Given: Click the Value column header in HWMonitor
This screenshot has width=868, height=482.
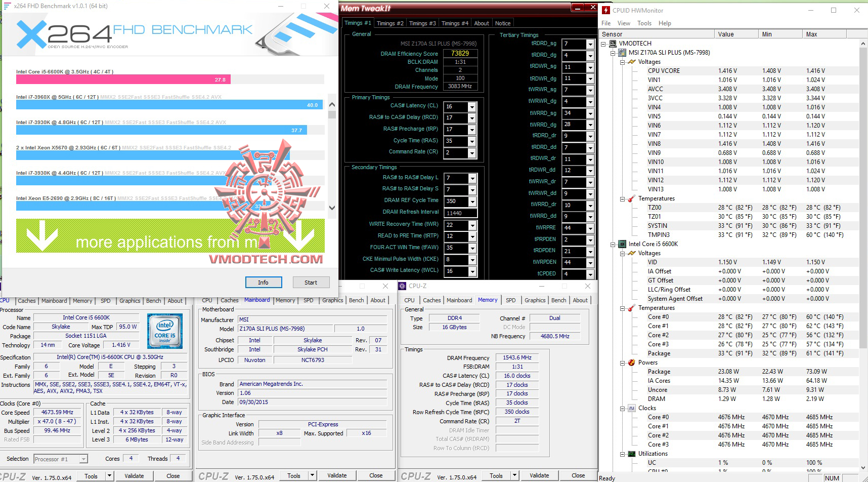Looking at the screenshot, I should [x=736, y=34].
